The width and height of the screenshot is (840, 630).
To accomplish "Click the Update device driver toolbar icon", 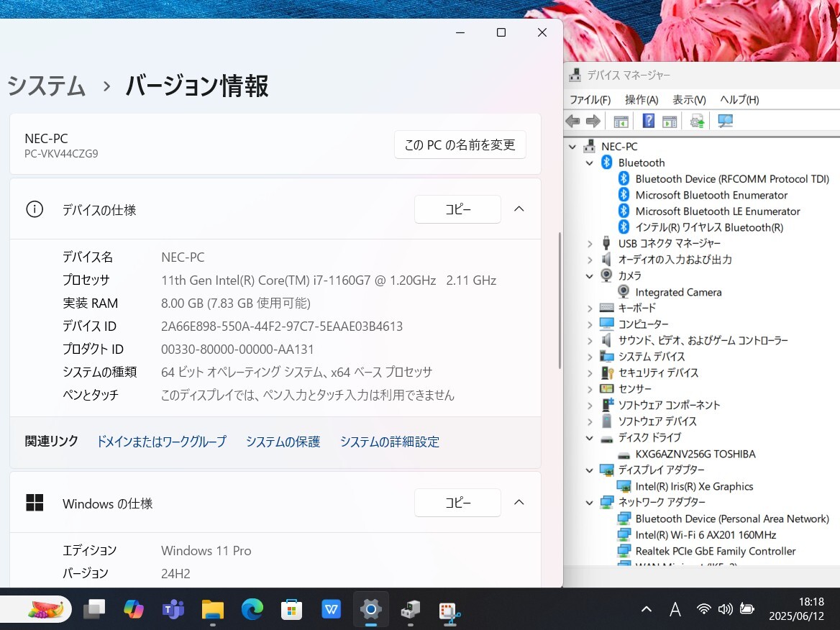I will click(697, 121).
